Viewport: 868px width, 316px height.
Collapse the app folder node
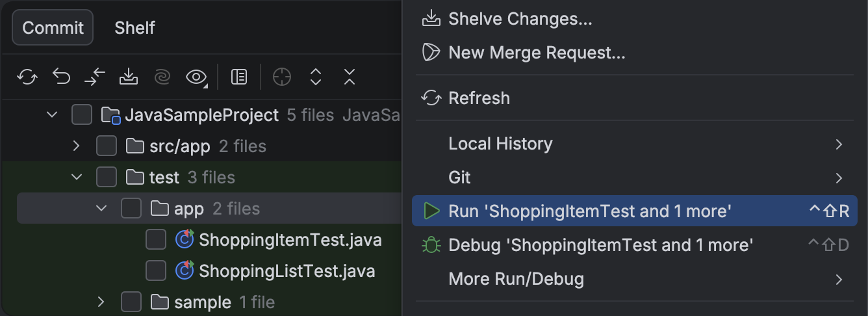click(x=101, y=209)
